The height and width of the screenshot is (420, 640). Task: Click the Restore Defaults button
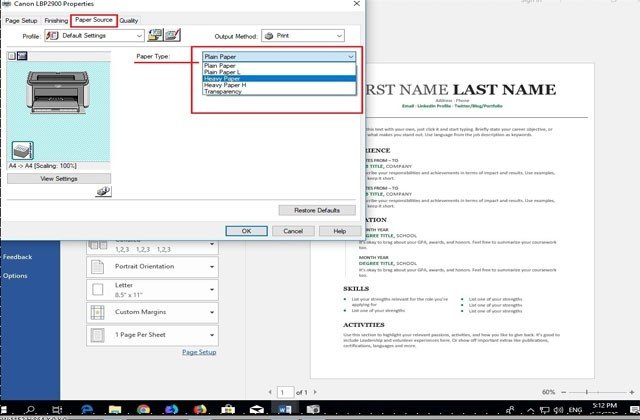tap(317, 211)
